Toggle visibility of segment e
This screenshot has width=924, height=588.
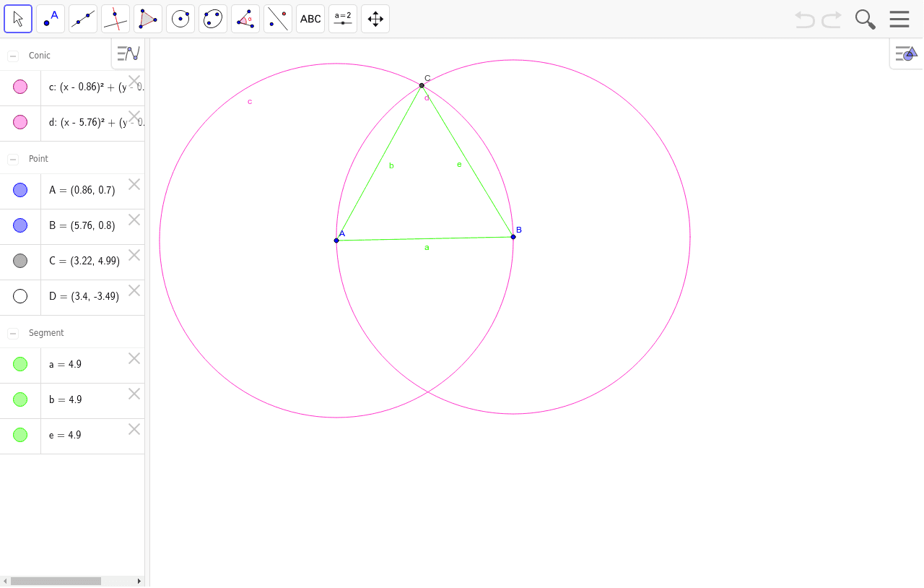(20, 435)
